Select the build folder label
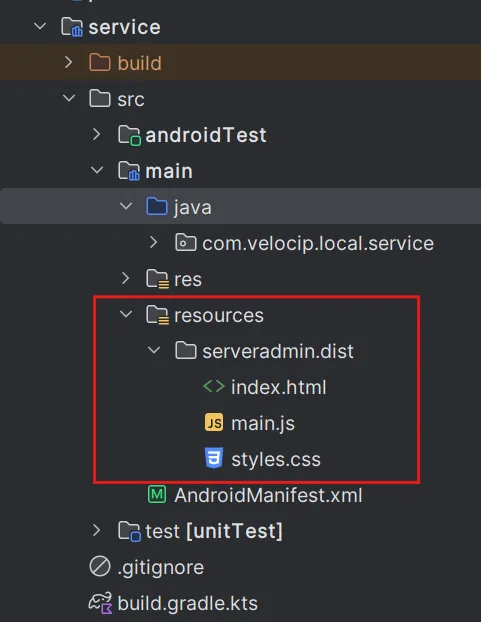The height and width of the screenshot is (622, 481). (x=140, y=63)
